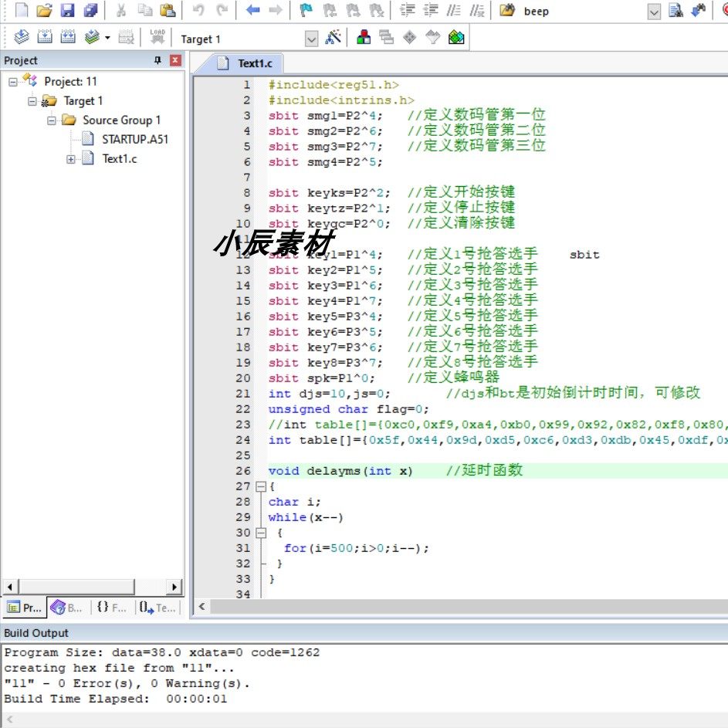
Task: Click 'unsigned char flag=0;' on line 22
Action: tap(348, 409)
